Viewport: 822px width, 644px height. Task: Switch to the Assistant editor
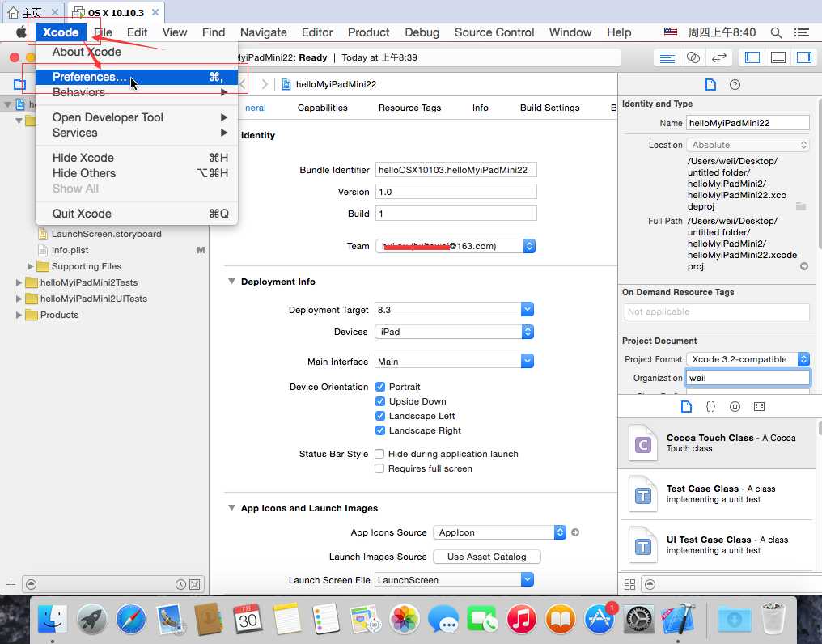[693, 57]
